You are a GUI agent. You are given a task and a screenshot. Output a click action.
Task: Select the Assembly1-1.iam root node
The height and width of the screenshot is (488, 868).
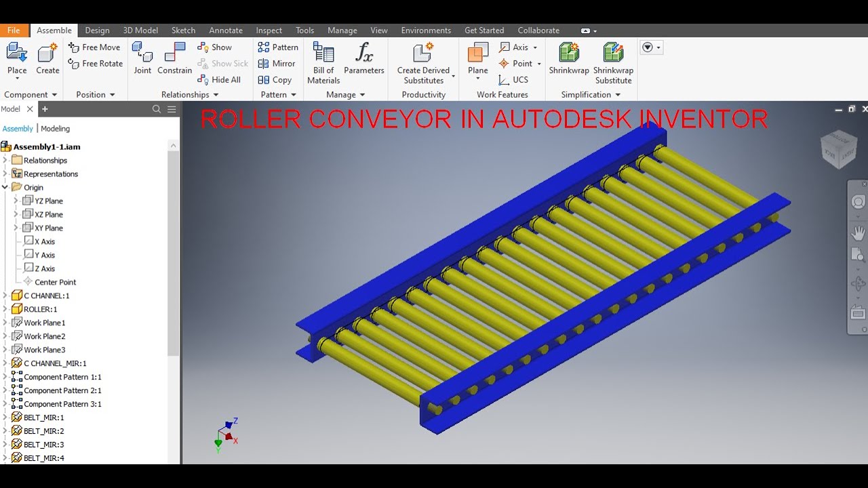[46, 146]
